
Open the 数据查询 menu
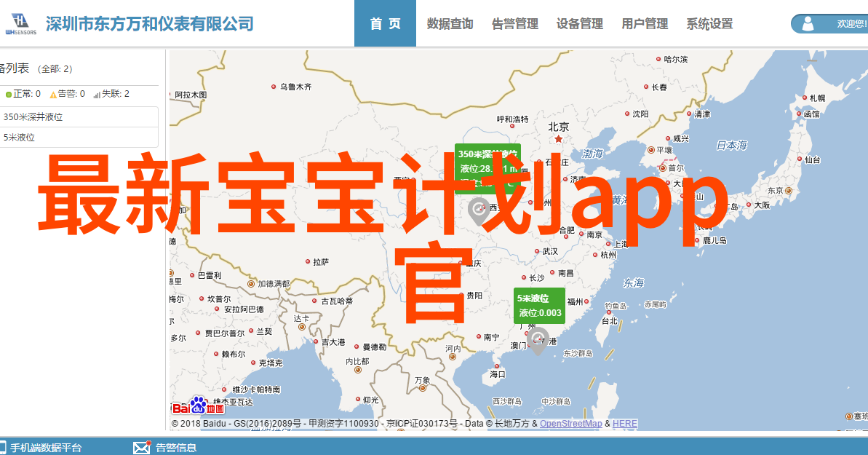pyautogui.click(x=450, y=24)
